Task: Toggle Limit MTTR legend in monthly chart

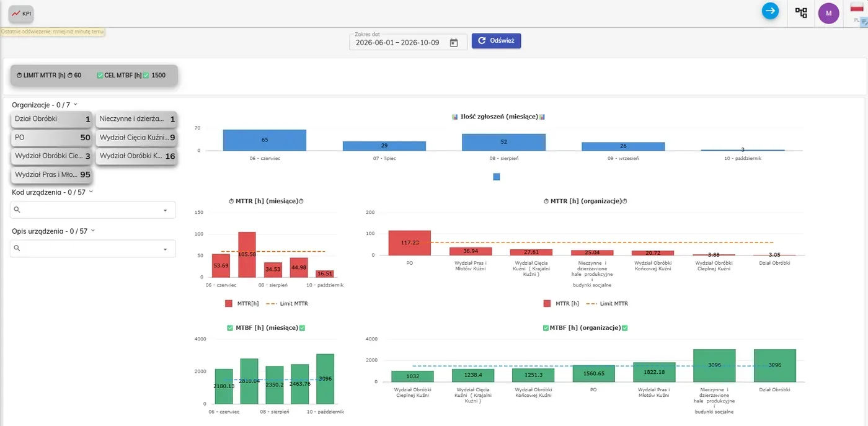Action: [x=287, y=304]
